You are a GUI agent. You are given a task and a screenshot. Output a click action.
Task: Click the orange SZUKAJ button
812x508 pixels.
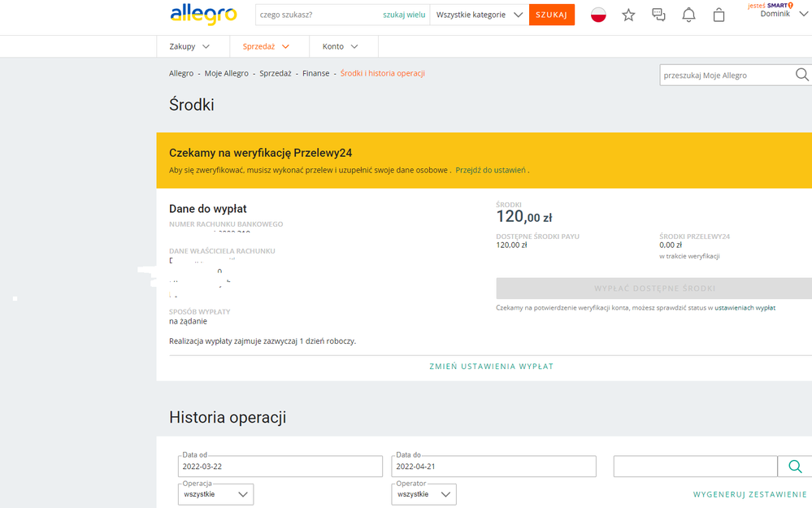[x=552, y=15]
